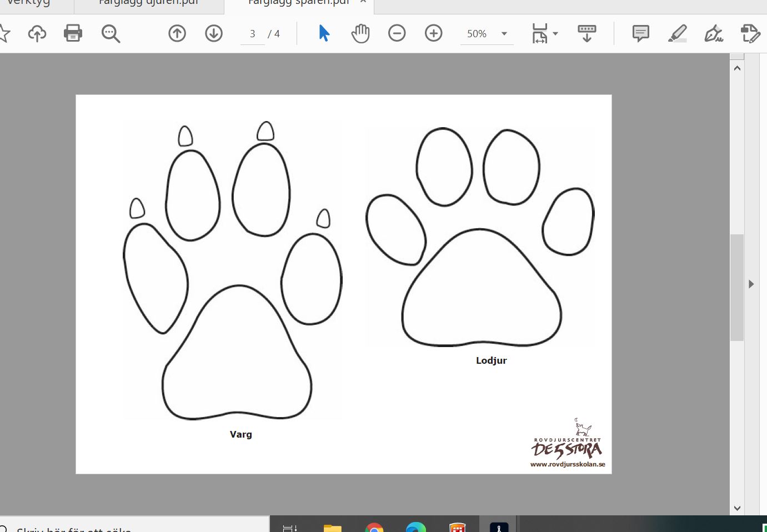Screen dimensions: 767x532
Task: Go to previous page arrow
Action: pos(177,33)
